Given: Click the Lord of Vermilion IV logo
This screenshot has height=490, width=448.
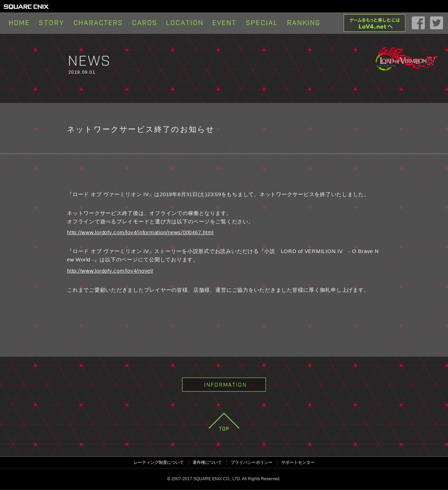Looking at the screenshot, I should click(406, 59).
